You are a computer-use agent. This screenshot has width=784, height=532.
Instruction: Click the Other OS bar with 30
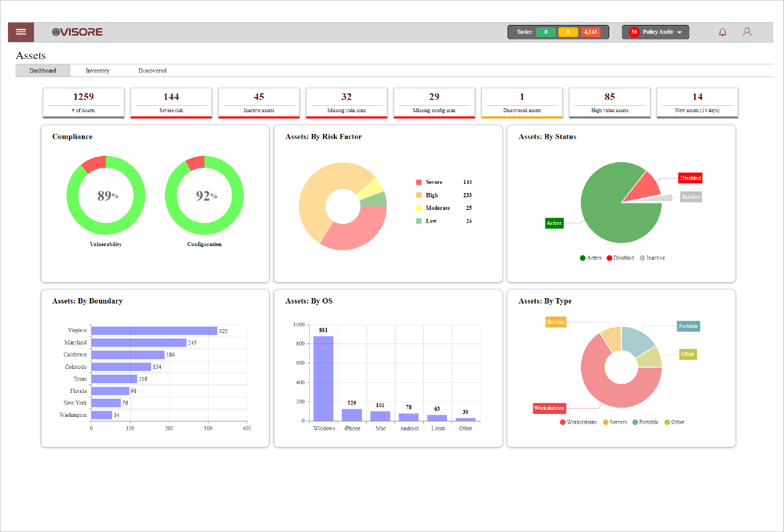pos(466,419)
